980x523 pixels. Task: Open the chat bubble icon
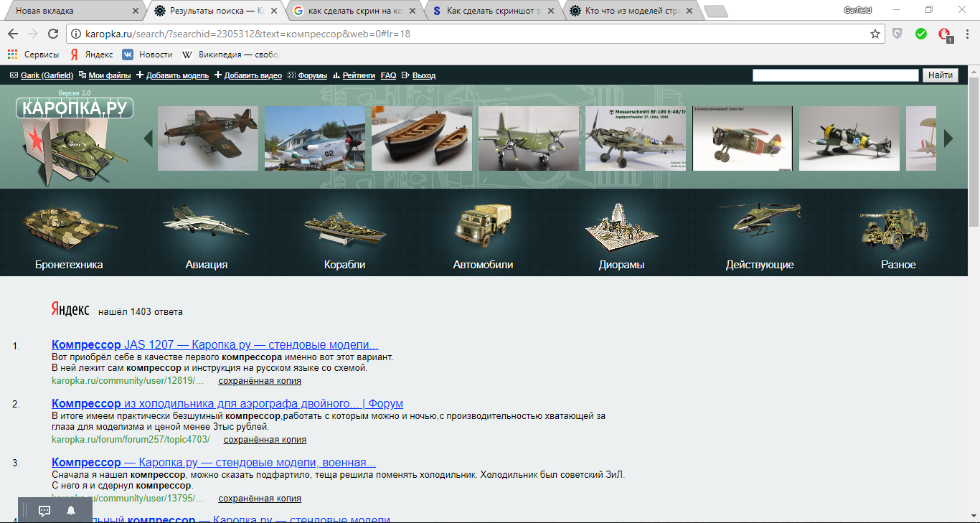pos(44,511)
